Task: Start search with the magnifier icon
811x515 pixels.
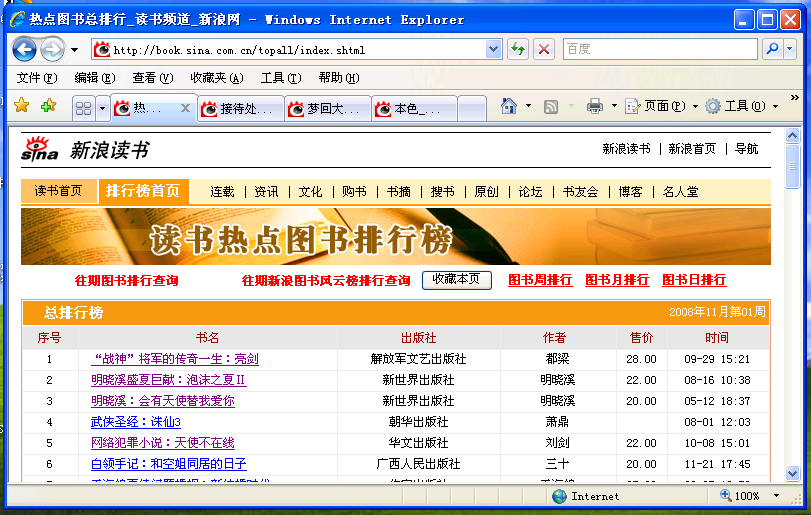Action: click(773, 49)
